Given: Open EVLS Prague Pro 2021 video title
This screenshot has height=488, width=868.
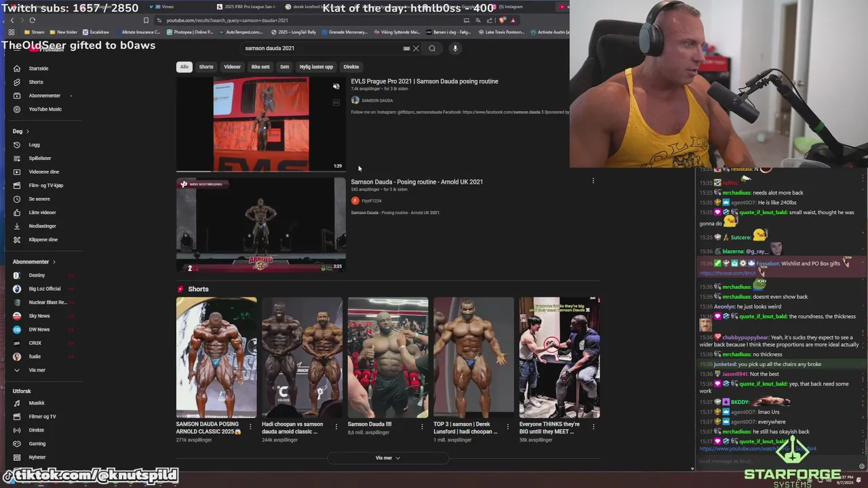Looking at the screenshot, I should (x=425, y=81).
